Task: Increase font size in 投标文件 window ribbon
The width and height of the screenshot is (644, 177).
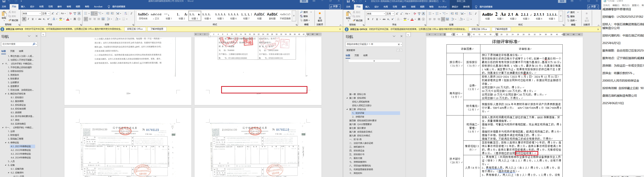Action: point(53,13)
